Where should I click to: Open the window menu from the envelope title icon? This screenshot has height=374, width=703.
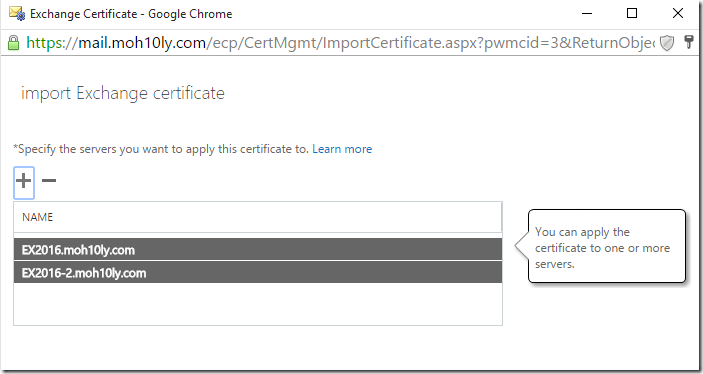pyautogui.click(x=17, y=13)
